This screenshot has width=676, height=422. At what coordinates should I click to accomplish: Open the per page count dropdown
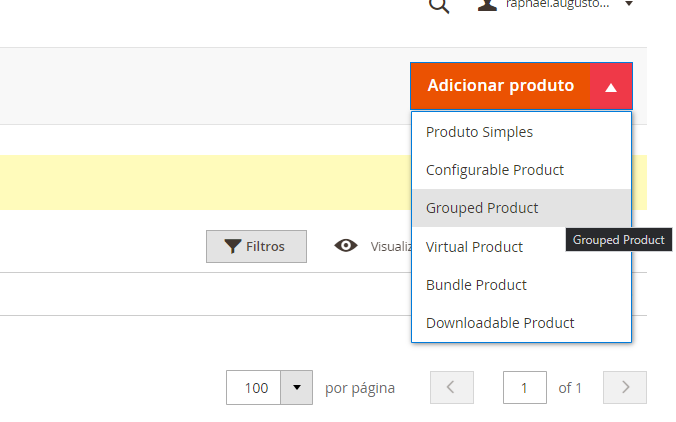pyautogui.click(x=296, y=388)
